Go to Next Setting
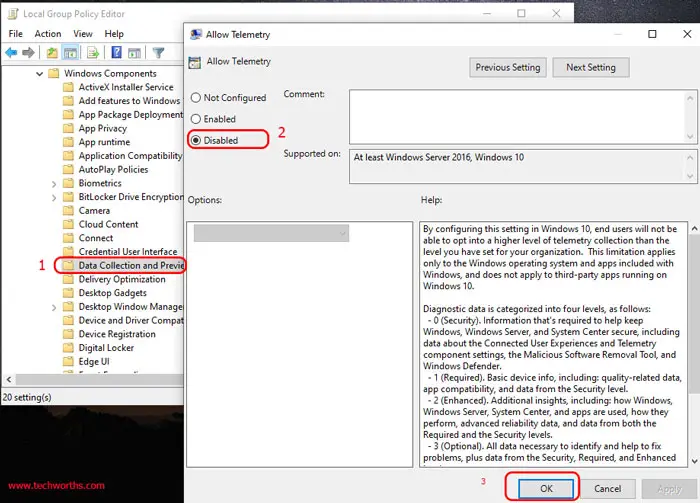The width and height of the screenshot is (700, 503). (x=590, y=67)
